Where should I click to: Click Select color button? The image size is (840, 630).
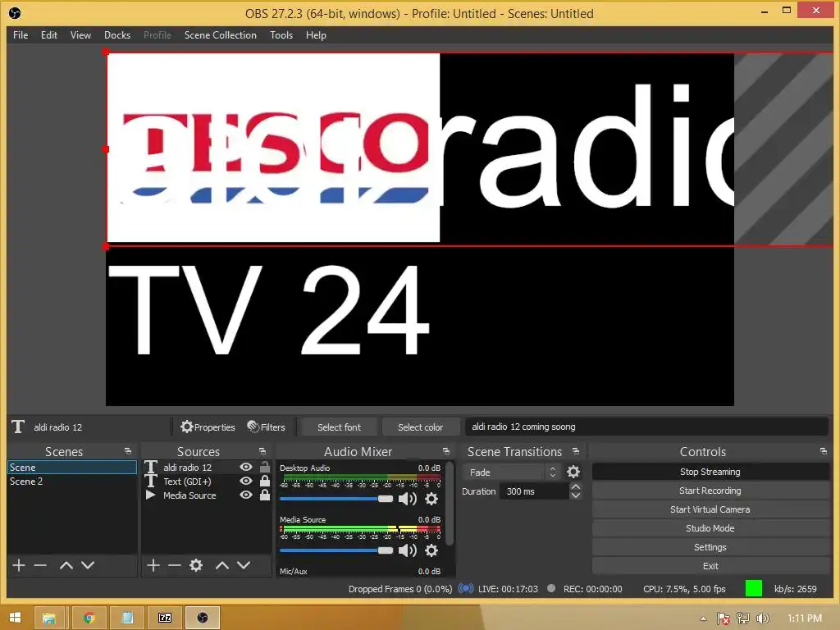click(x=421, y=427)
